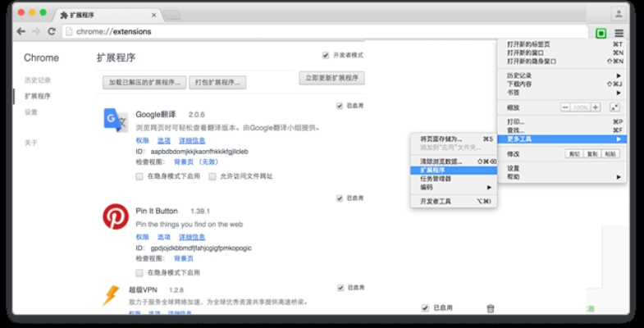Click the 打包扩展程序... button
Image resolution: width=644 pixels, height=328 pixels.
click(217, 83)
